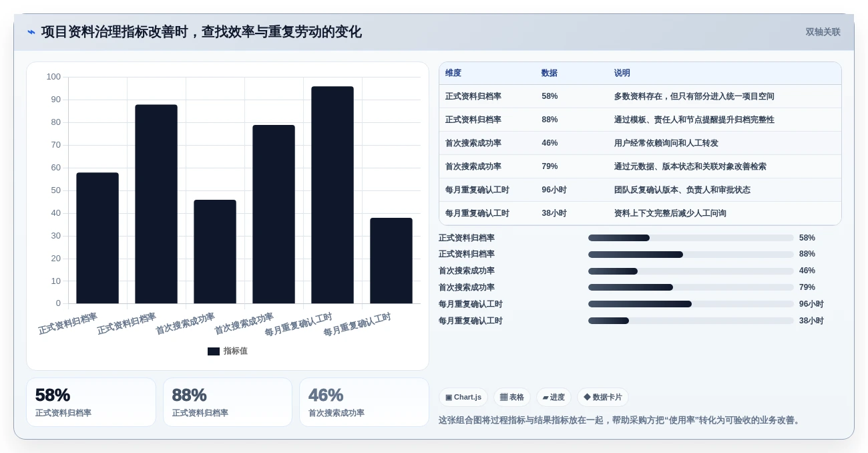Open the 88% 正式资料归档率 data card
The height and width of the screenshot is (453, 868).
228,402
